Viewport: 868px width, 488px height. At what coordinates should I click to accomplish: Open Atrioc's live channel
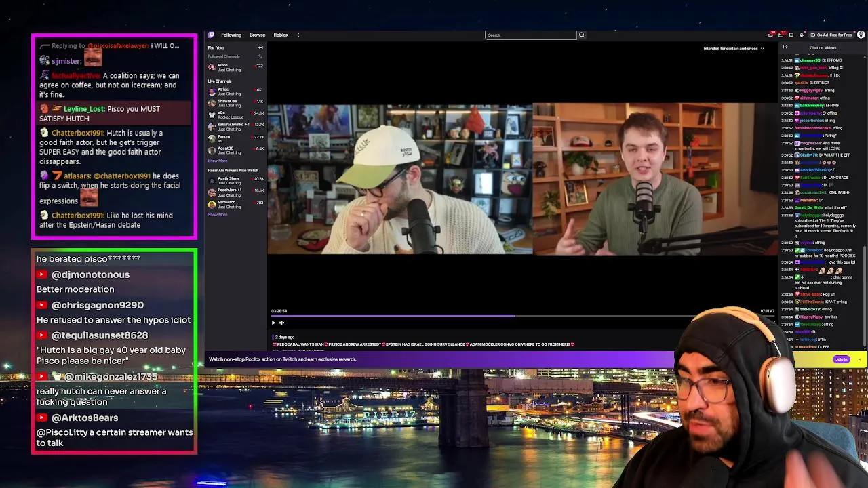click(235, 91)
